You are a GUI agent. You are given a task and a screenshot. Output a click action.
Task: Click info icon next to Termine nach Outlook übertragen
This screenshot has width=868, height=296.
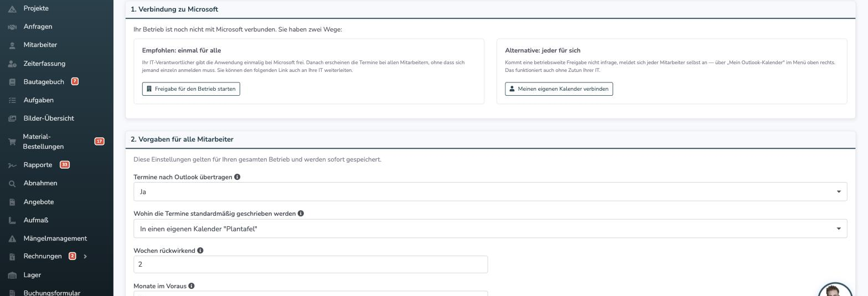(x=237, y=177)
